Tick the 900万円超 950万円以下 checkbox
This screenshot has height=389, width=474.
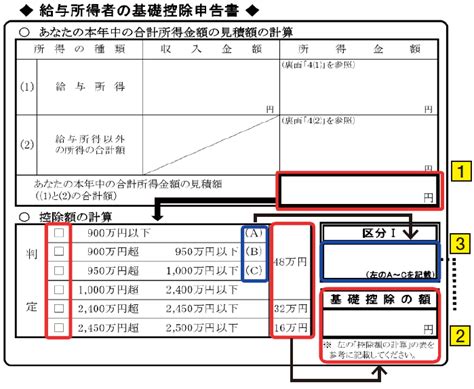tap(59, 251)
